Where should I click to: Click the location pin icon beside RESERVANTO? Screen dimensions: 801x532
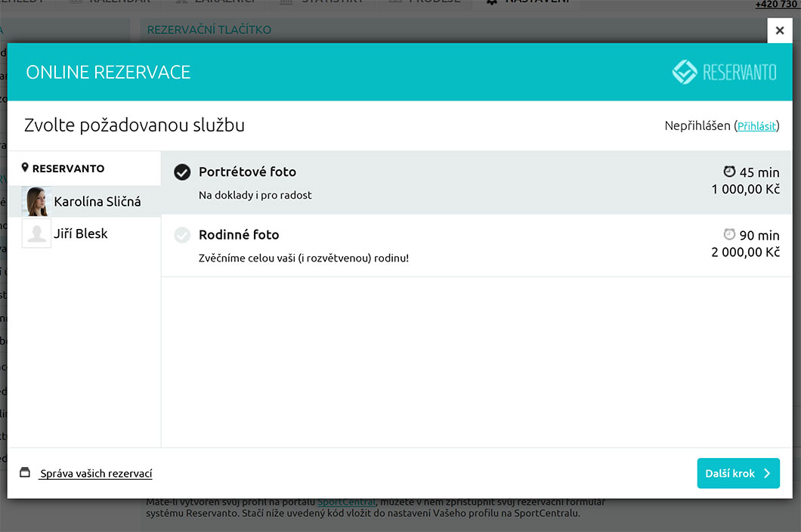[x=25, y=168]
